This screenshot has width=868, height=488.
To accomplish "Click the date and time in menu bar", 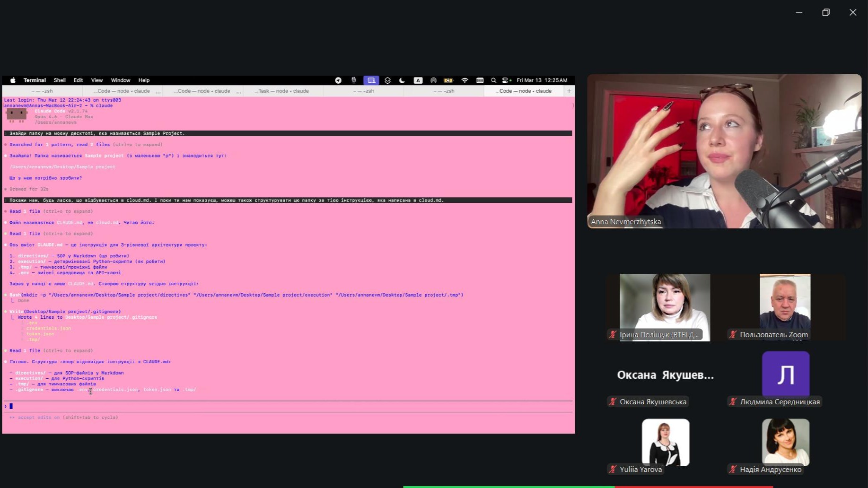I will tap(542, 80).
